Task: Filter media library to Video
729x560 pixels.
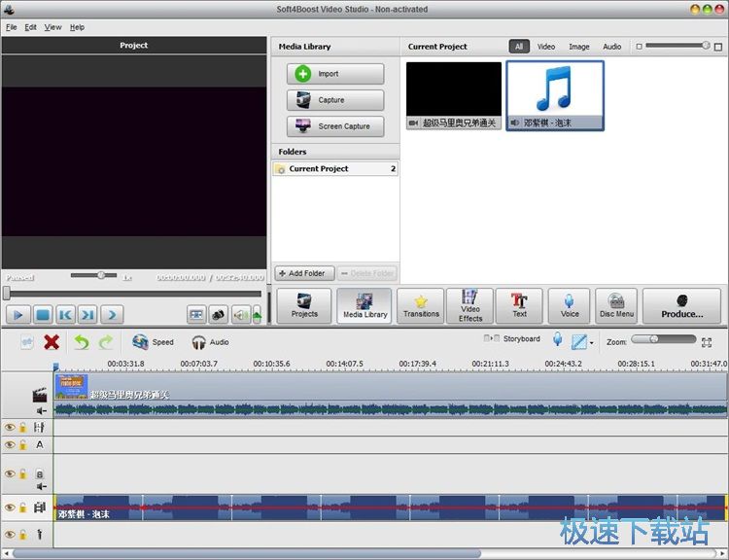Action: 546,47
